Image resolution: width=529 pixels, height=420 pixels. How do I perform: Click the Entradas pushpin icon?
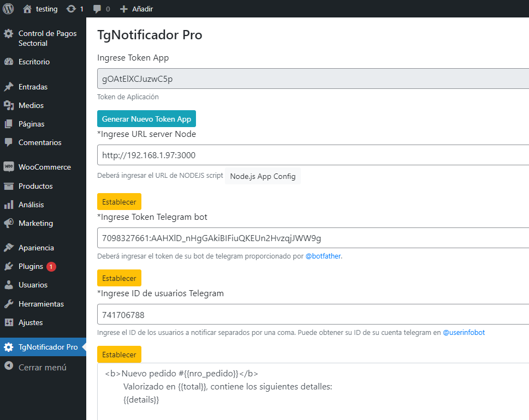(8, 86)
